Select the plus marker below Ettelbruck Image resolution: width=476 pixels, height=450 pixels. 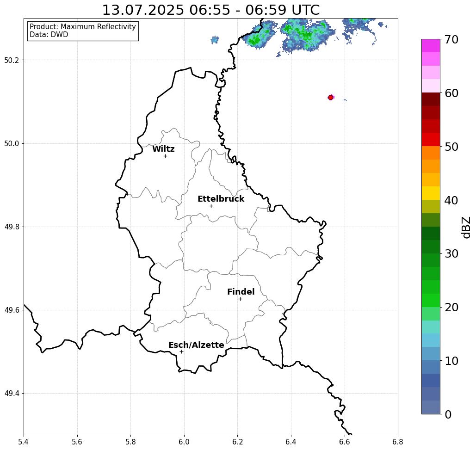(211, 206)
